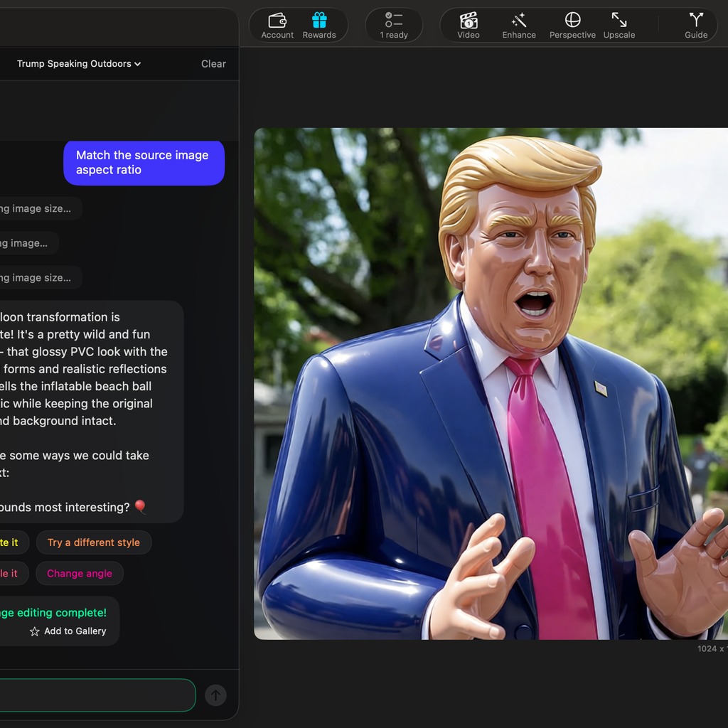
Task: Choose Try a different style suggestion
Action: click(94, 542)
